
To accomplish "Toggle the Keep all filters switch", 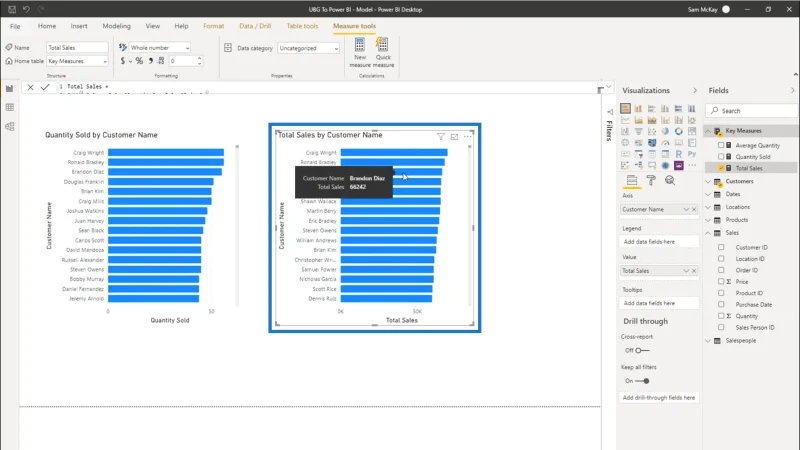I will click(x=642, y=381).
